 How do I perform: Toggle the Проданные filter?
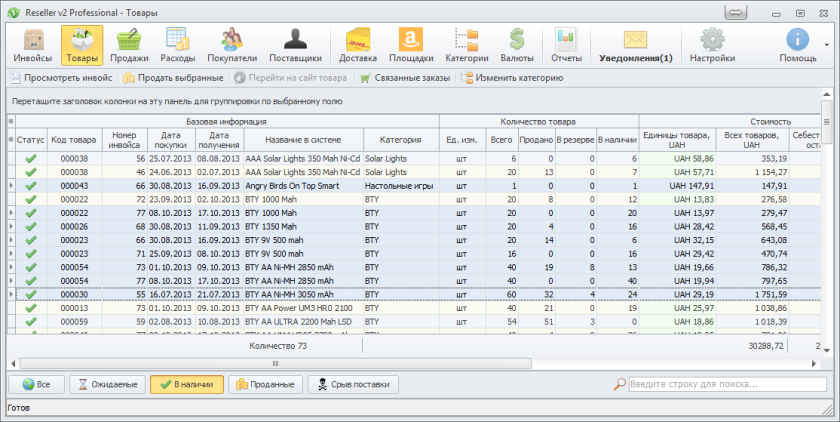coord(265,384)
